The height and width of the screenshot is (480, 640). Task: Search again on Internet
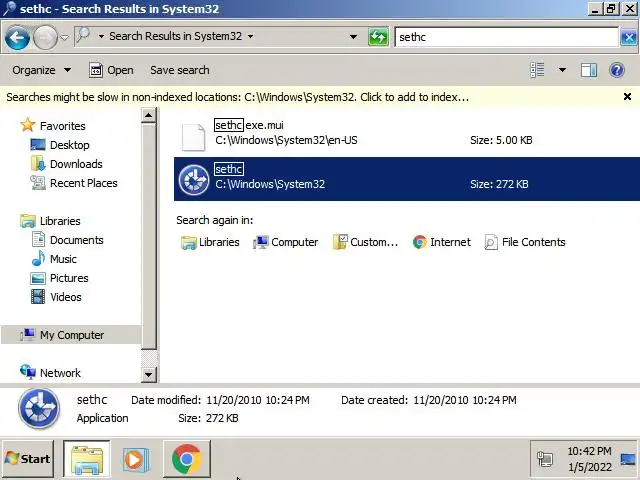[442, 242]
